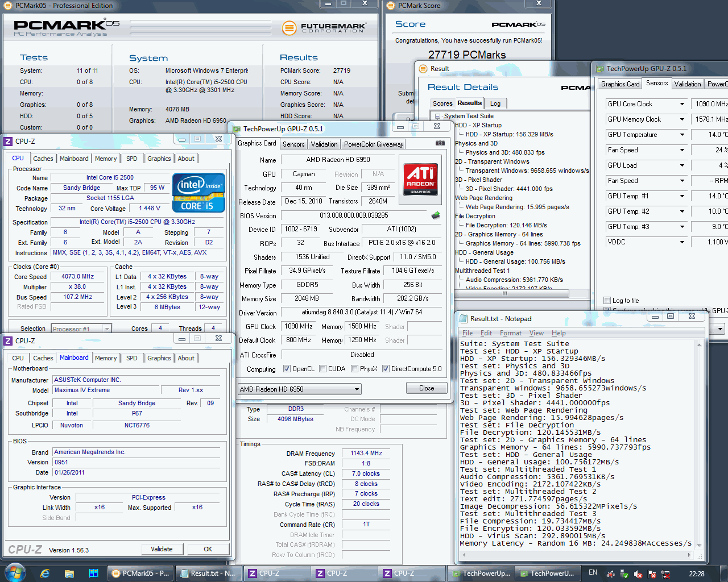
Task: Open the Processor #1 selection dropdown
Action: (x=81, y=329)
